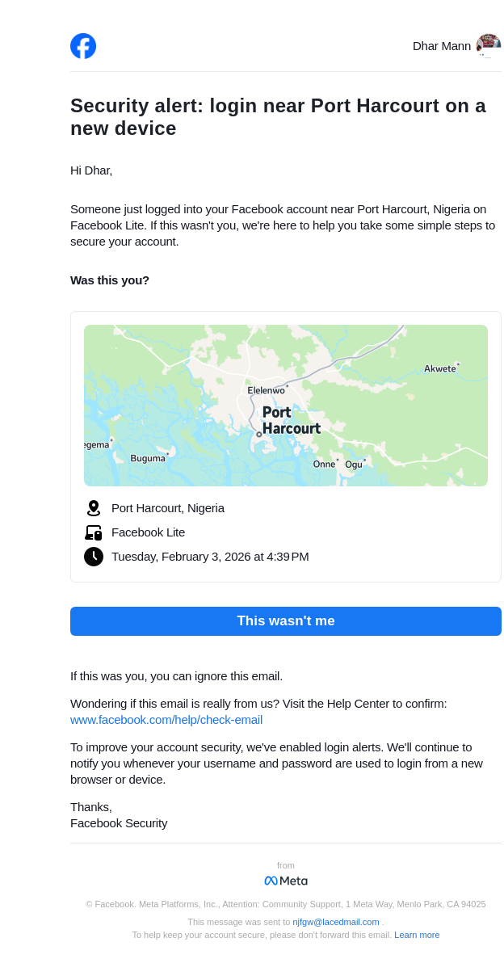This screenshot has height=980, width=504.
Task: Open the "Learn more" footer link
Action: tap(417, 935)
